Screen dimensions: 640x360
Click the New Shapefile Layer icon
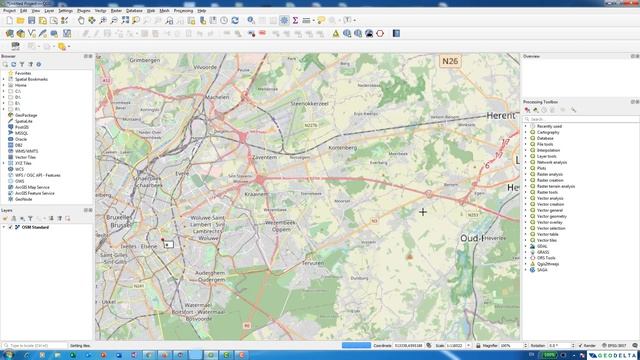(31, 33)
